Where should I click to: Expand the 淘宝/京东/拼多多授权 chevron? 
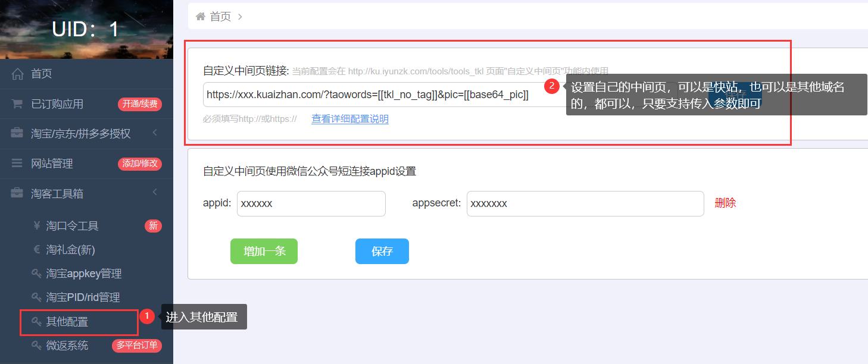[x=155, y=133]
